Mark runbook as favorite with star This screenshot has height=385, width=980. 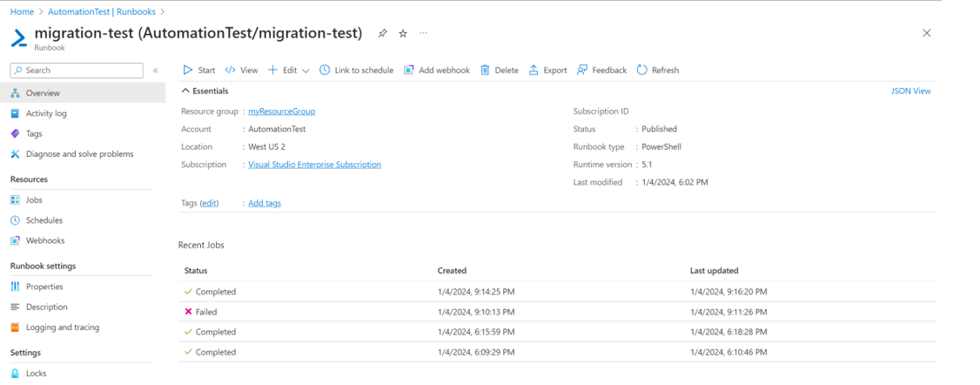pyautogui.click(x=403, y=34)
